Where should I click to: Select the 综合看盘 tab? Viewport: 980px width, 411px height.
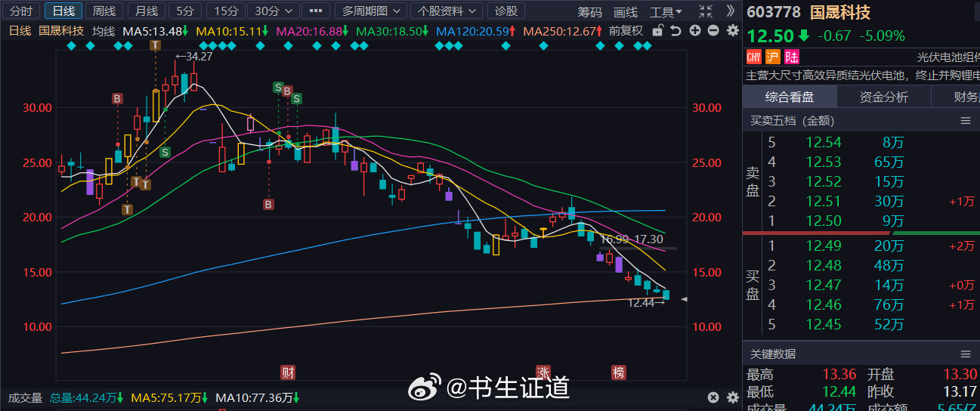[789, 97]
